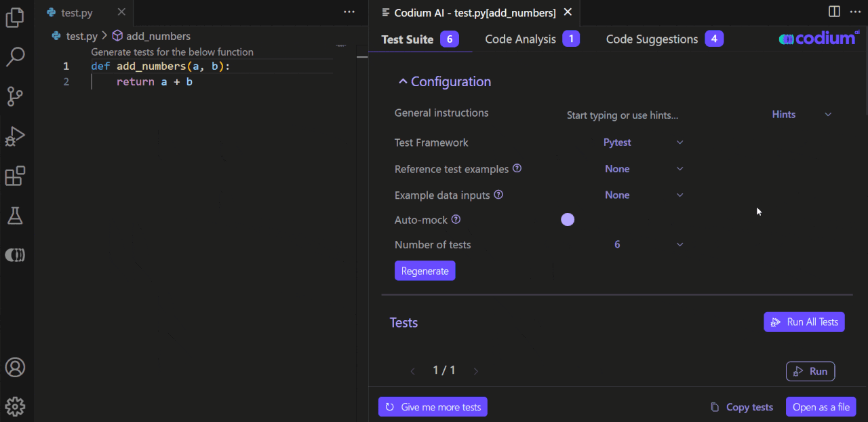Open editor more actions ellipsis menu
This screenshot has height=422, width=868.
coord(349,12)
